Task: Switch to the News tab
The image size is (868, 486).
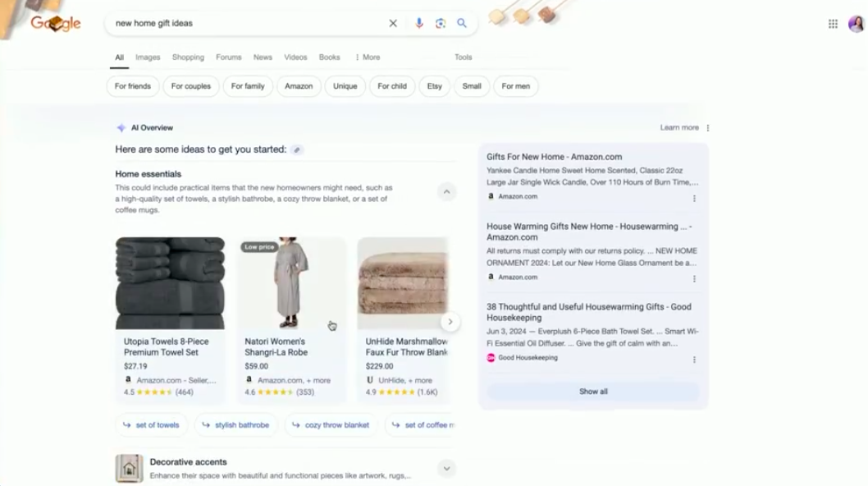Action: point(263,57)
